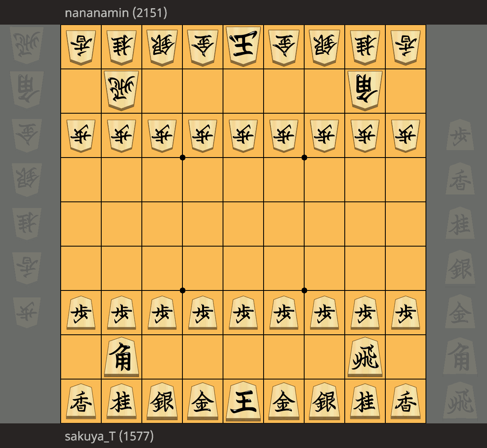This screenshot has height=448, width=487.
Task: Select the center pawn in front of bottom king
Action: [x=243, y=313]
